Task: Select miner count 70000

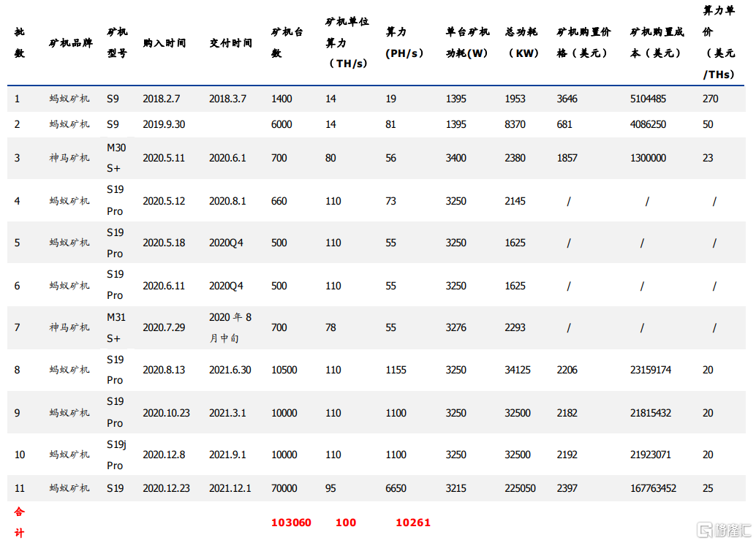Action: [x=284, y=489]
